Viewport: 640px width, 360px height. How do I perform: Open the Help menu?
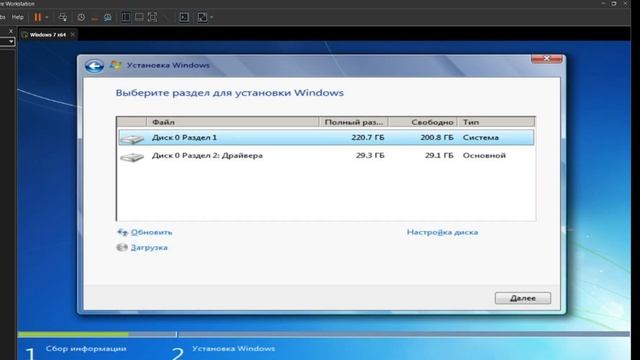pyautogui.click(x=18, y=17)
